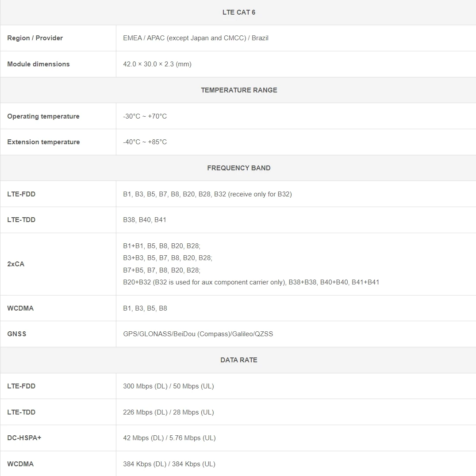Click the value "-30°C ~ +70°C"

click(145, 116)
